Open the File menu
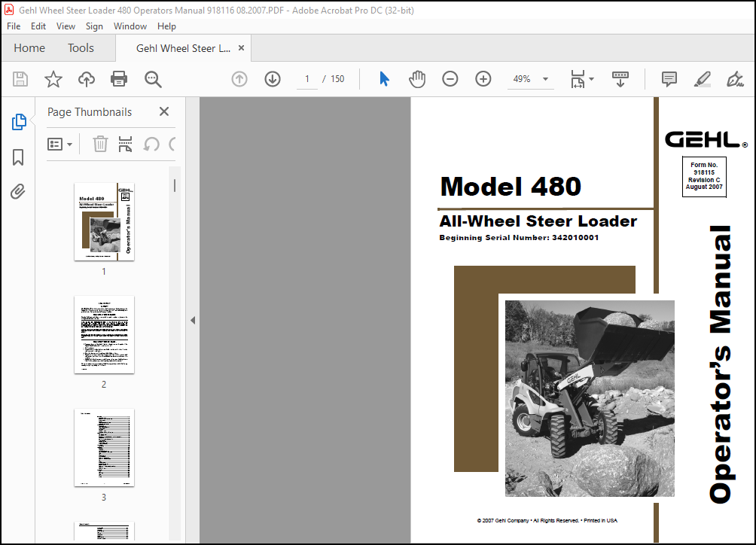The width and height of the screenshot is (756, 545). 14,26
